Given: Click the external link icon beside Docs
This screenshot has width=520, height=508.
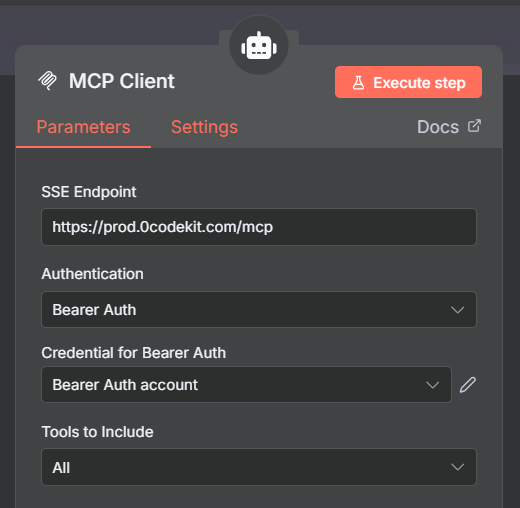Looking at the screenshot, I should pyautogui.click(x=474, y=126).
